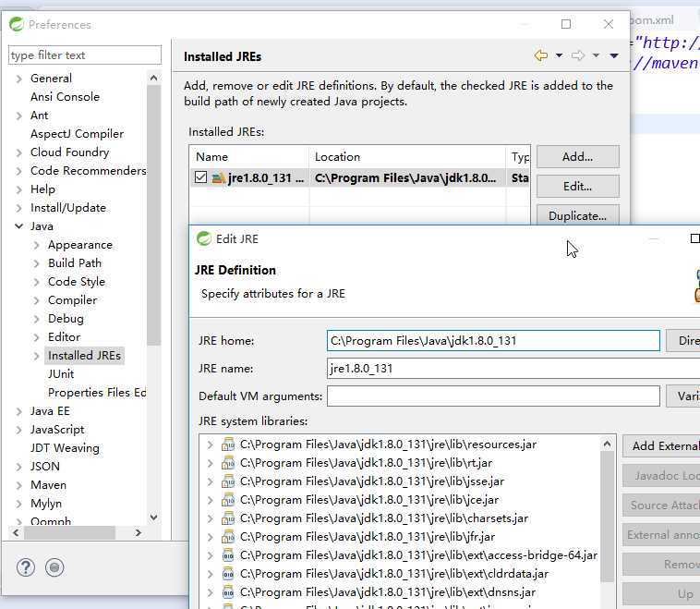Expand the Appearance subnode under Java

[37, 245]
